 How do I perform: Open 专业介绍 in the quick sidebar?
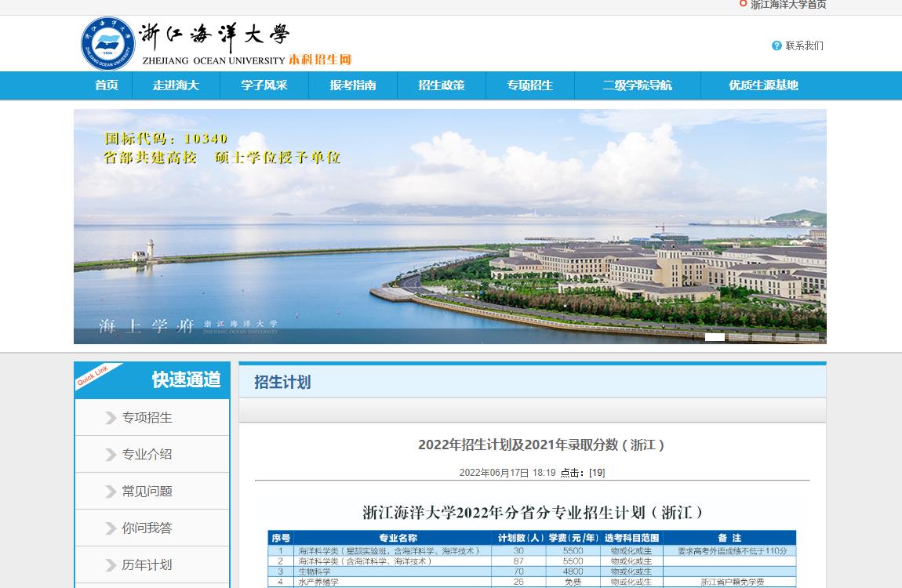coord(147,455)
